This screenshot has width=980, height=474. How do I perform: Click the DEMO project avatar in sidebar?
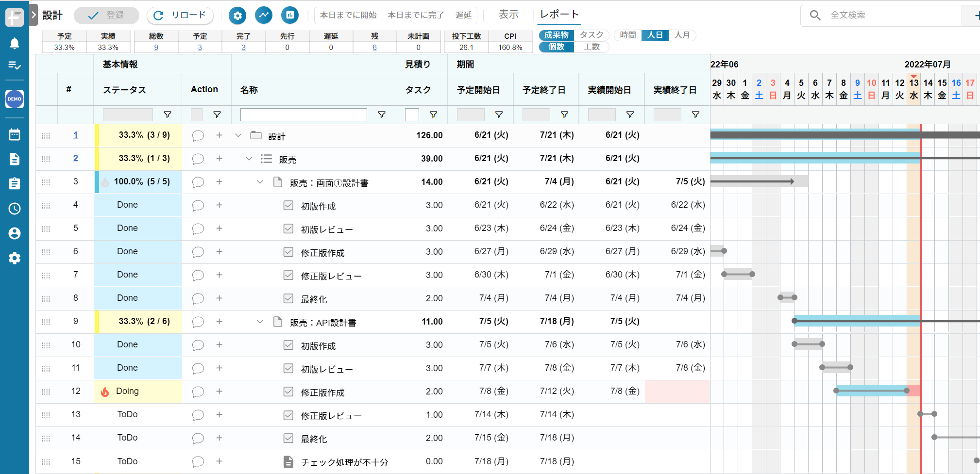click(x=15, y=99)
